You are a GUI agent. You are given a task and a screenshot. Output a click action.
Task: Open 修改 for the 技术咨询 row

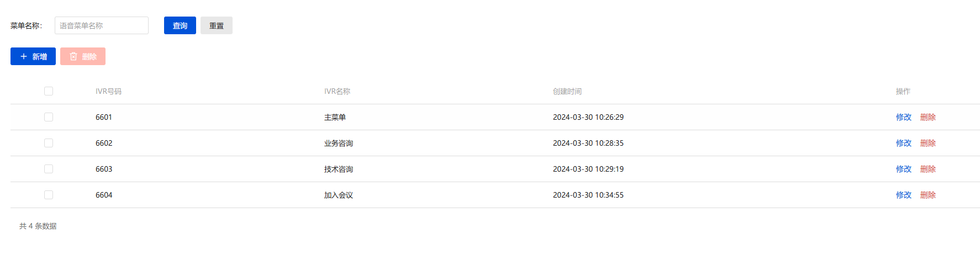pos(903,169)
